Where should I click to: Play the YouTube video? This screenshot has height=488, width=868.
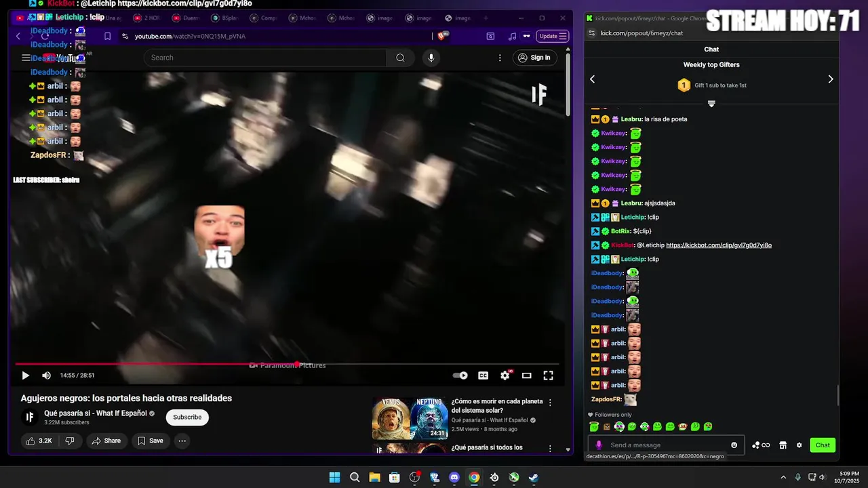click(25, 375)
